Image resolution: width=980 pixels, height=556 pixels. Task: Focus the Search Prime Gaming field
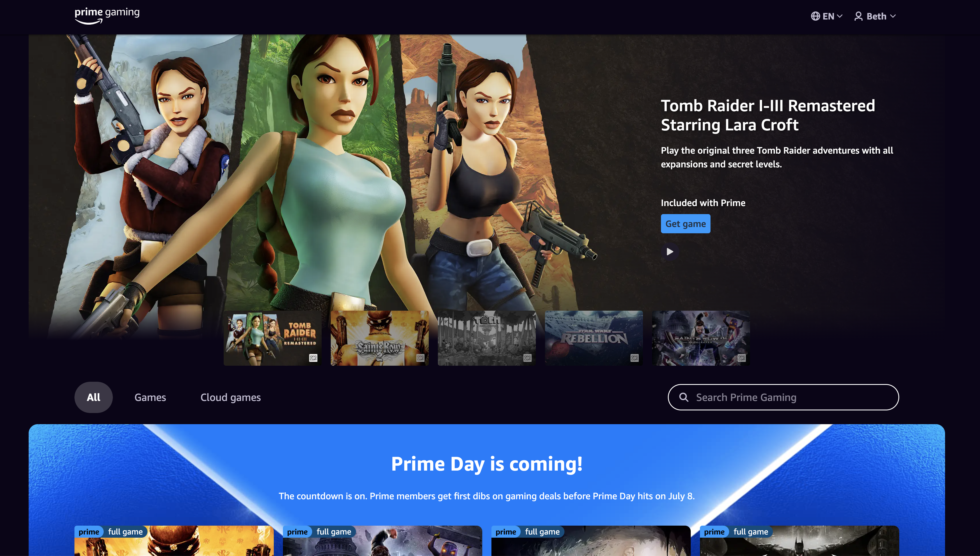(783, 397)
